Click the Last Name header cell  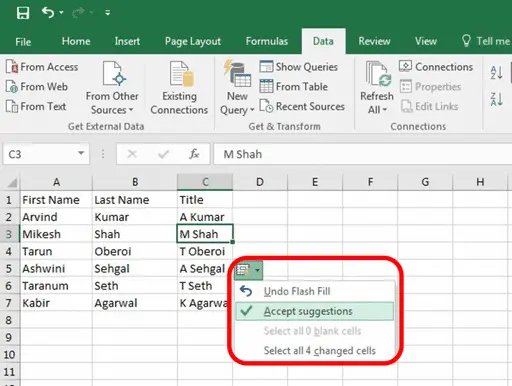pos(135,200)
